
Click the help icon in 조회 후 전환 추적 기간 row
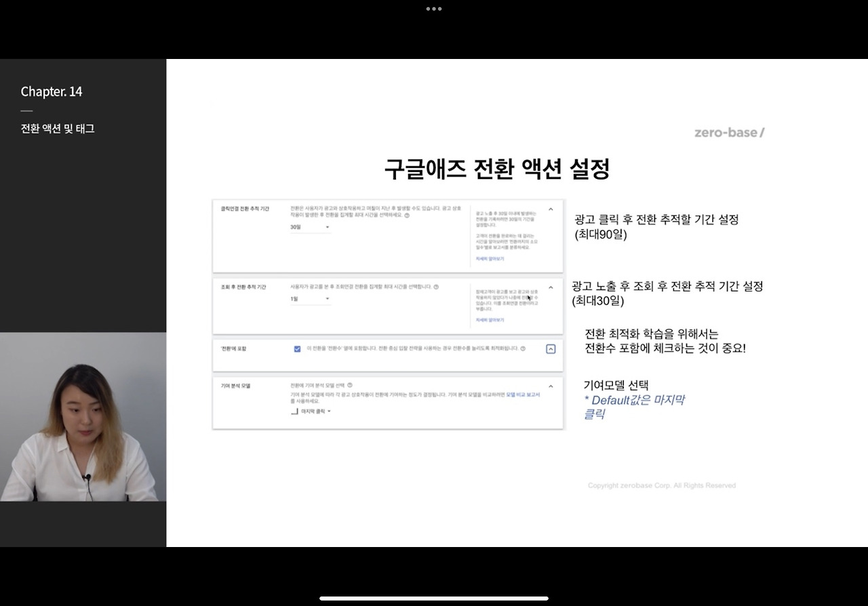[x=436, y=287]
